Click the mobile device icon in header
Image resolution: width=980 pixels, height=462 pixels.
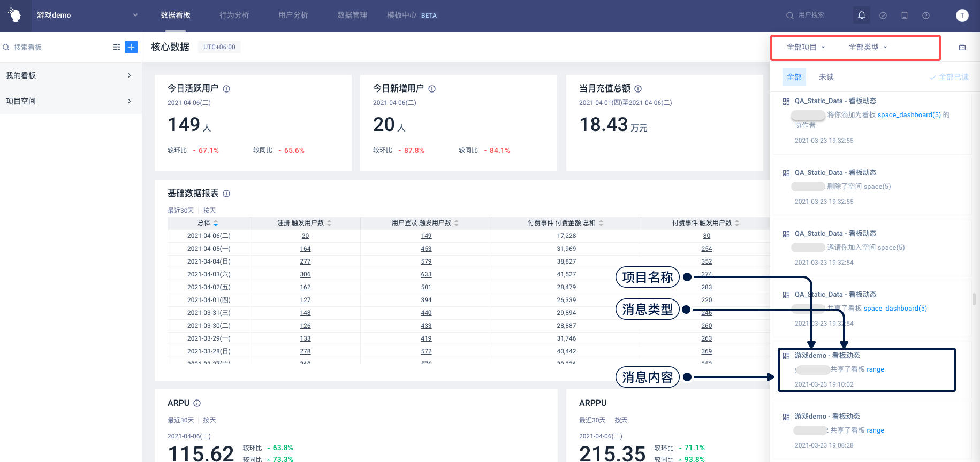tap(905, 16)
